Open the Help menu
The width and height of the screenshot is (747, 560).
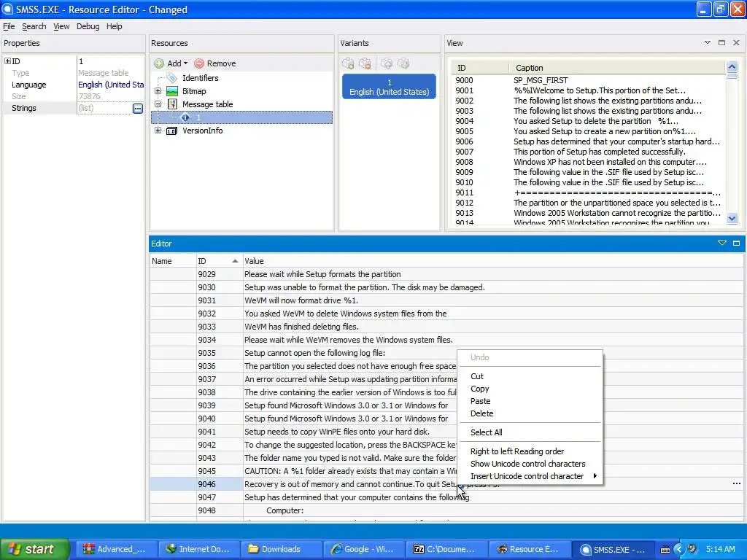pyautogui.click(x=114, y=26)
